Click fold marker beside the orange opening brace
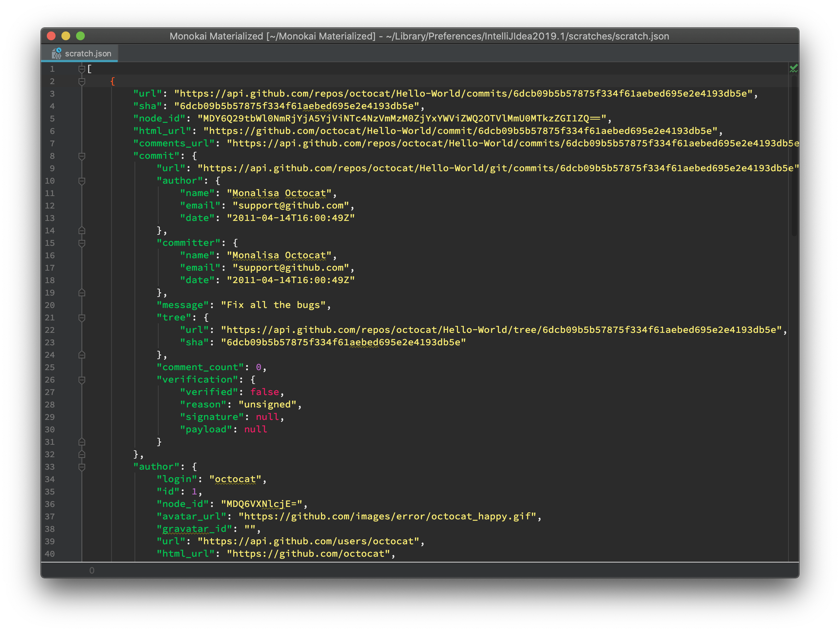 tap(82, 81)
